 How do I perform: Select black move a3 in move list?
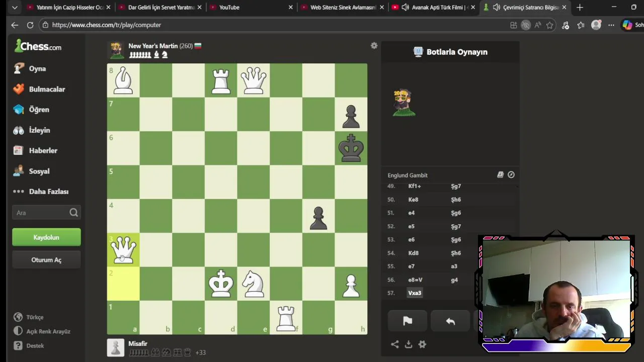coord(454,266)
